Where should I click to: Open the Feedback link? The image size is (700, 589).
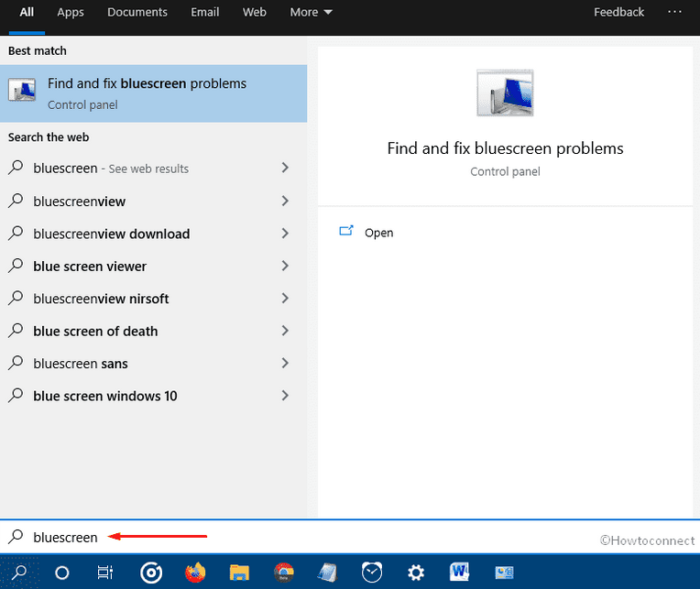618,13
